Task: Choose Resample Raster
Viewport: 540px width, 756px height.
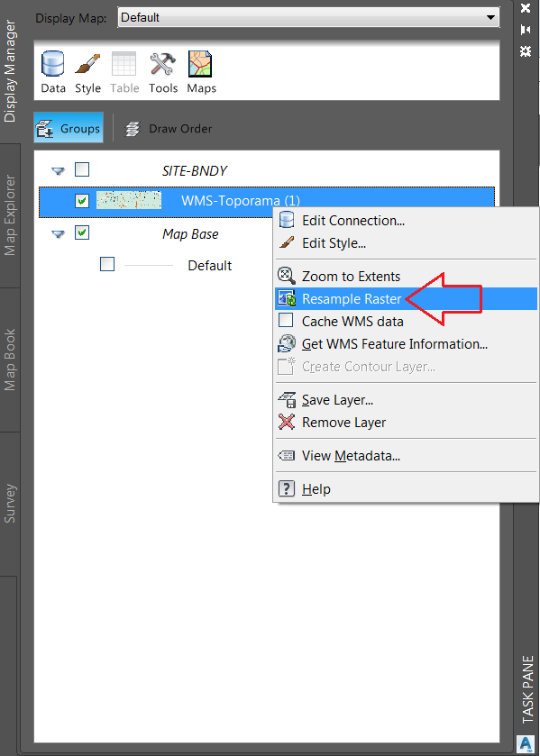Action: [406, 299]
